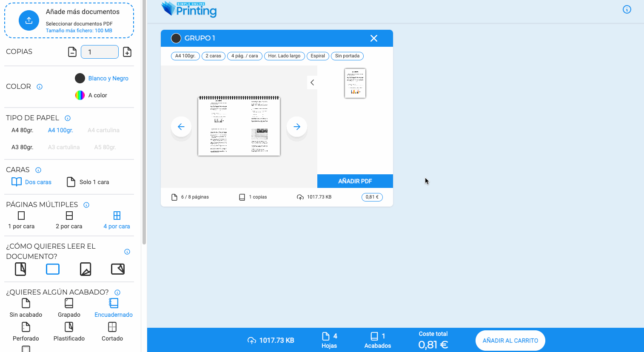Image resolution: width=644 pixels, height=352 pixels.
Task: Go to next preview page arrow
Action: pyautogui.click(x=297, y=127)
